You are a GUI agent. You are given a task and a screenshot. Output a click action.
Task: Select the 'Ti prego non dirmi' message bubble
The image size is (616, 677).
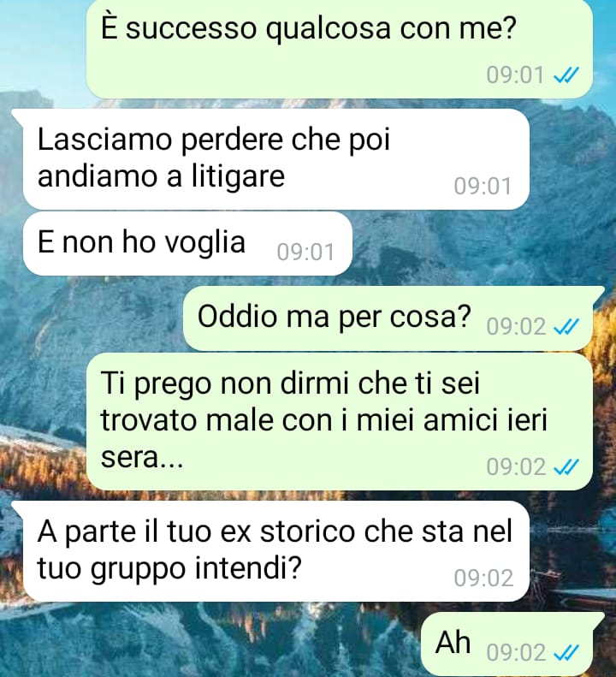coord(340,422)
